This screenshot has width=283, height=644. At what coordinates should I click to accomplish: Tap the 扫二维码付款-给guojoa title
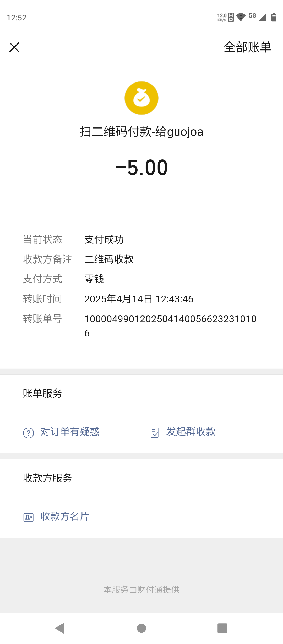click(x=141, y=132)
